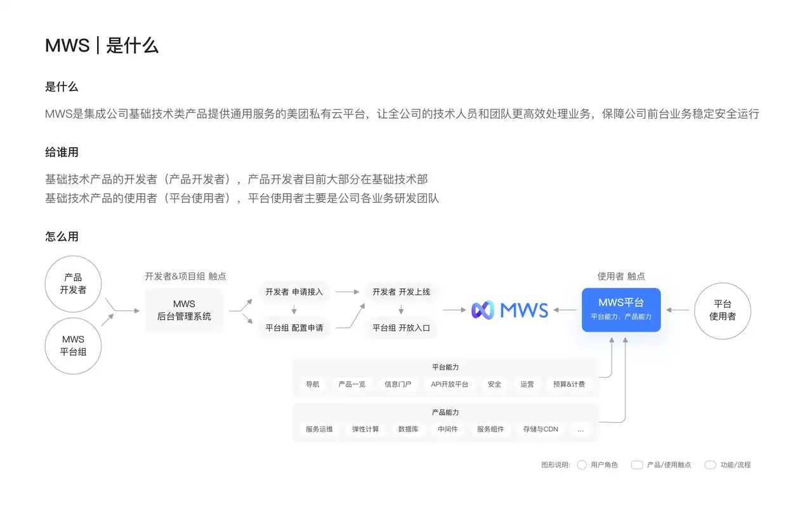This screenshot has height=508, width=812.
Task: Click the page title MWS | 是什么
Action: point(101,46)
